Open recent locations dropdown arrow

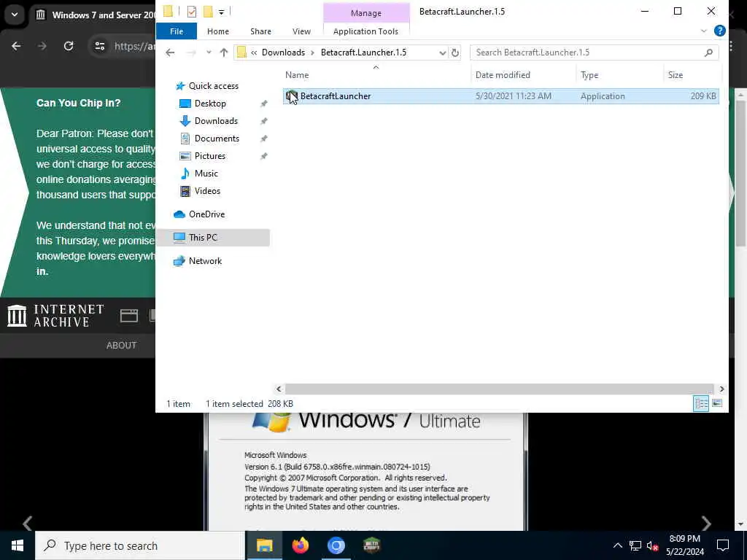tap(209, 52)
